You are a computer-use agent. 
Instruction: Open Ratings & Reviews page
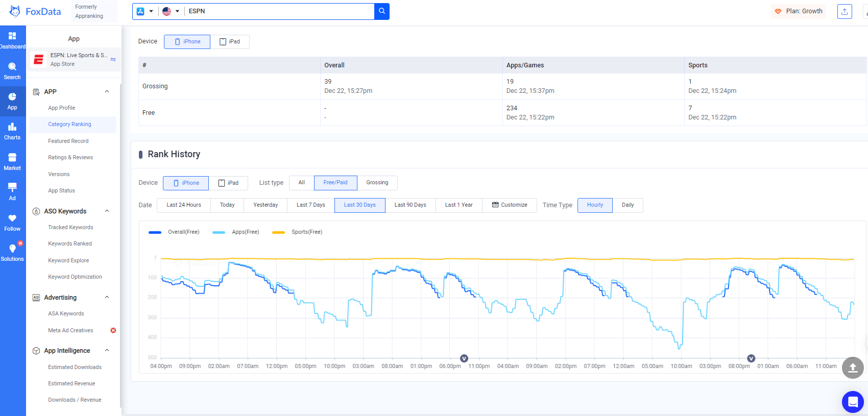point(70,158)
